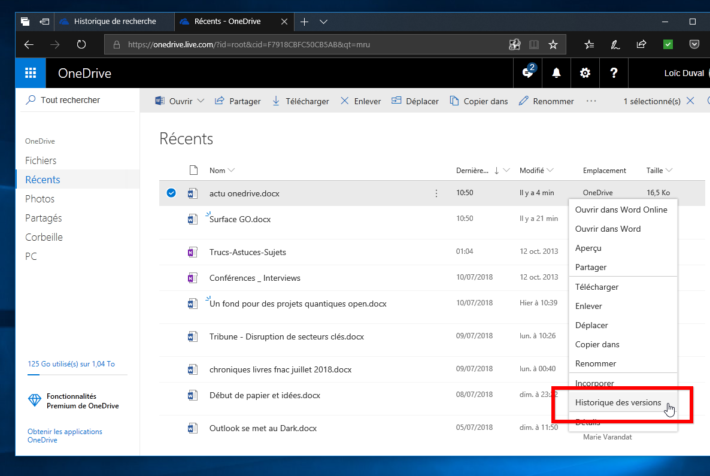This screenshot has height=476, width=710.
Task: Select Ouvrir dans Word in context menu
Action: pos(608,229)
